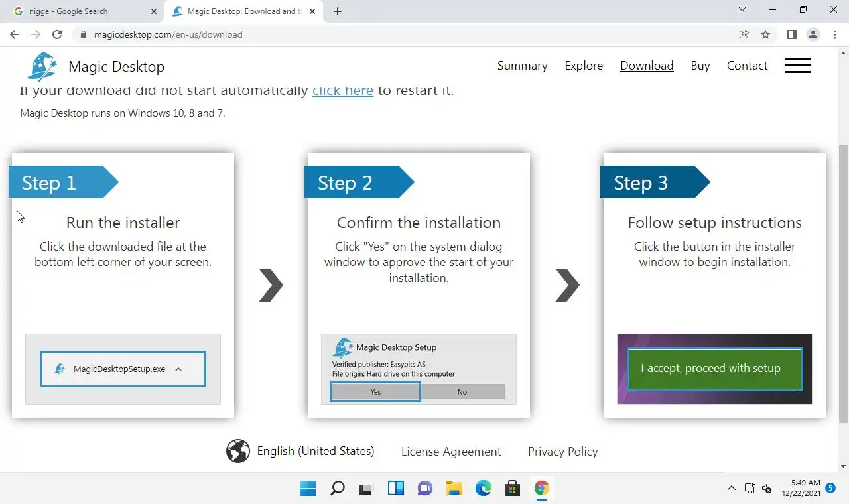Open the License Agreement link
The height and width of the screenshot is (504, 849).
click(451, 452)
